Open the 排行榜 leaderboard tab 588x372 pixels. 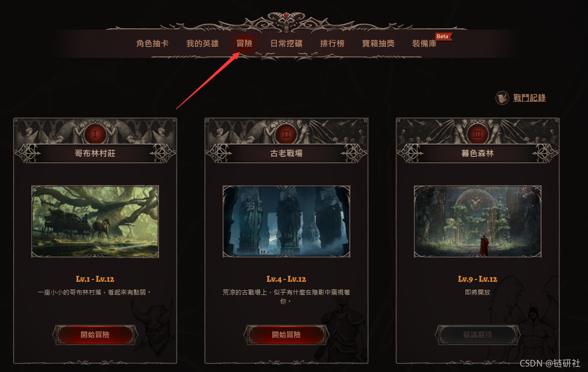click(332, 44)
